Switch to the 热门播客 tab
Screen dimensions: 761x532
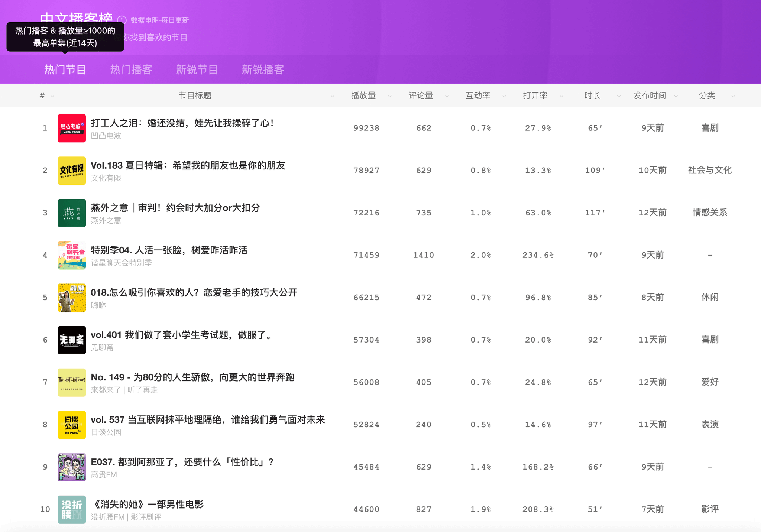point(131,69)
